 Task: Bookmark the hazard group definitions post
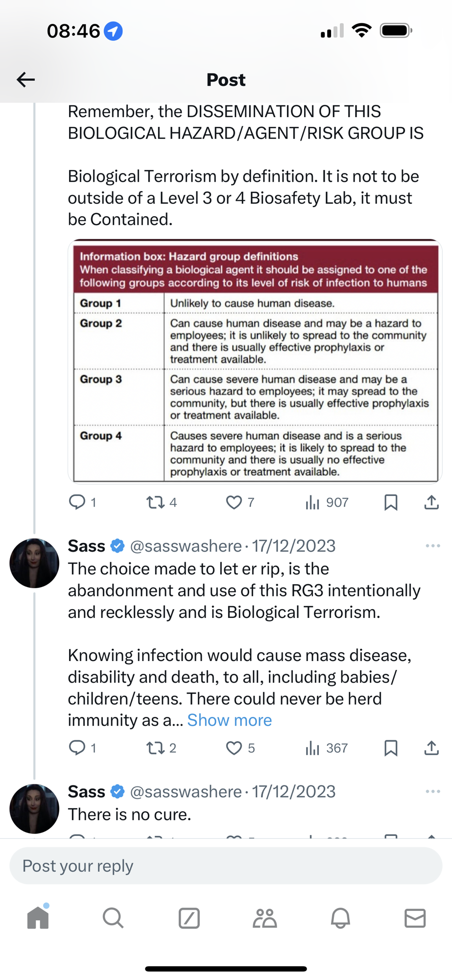(391, 502)
